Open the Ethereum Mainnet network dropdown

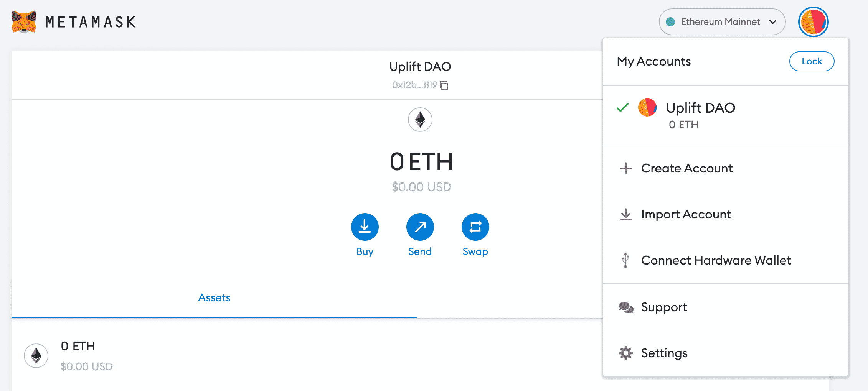tap(722, 22)
